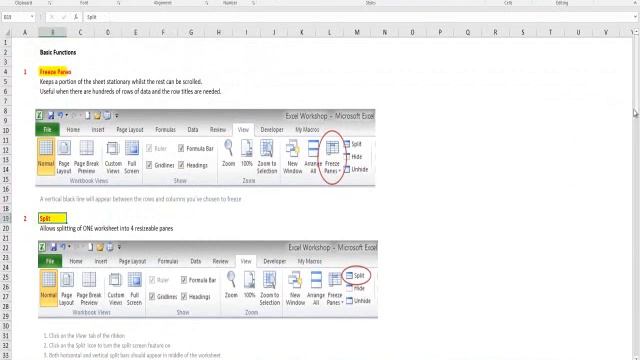Expand the formula bar with its right-end arrow
The image size is (640, 360).
pyautogui.click(x=635, y=17)
